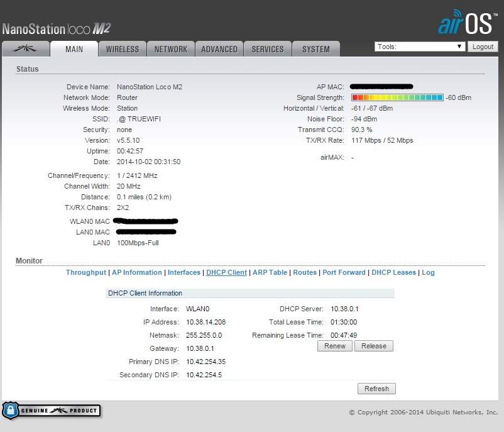Click the Renew lease button
This screenshot has width=504, height=432.
pos(334,346)
